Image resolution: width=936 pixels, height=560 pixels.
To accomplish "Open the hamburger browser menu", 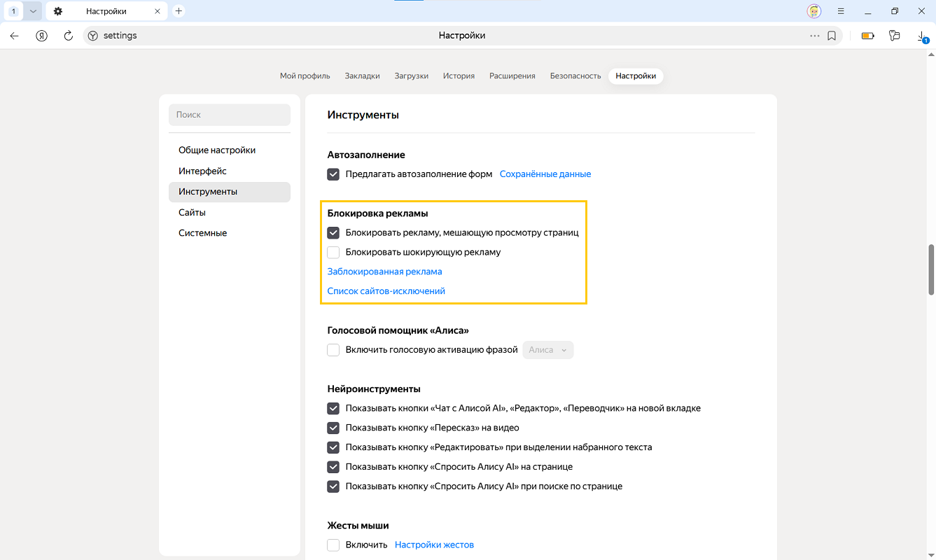I will 841,11.
